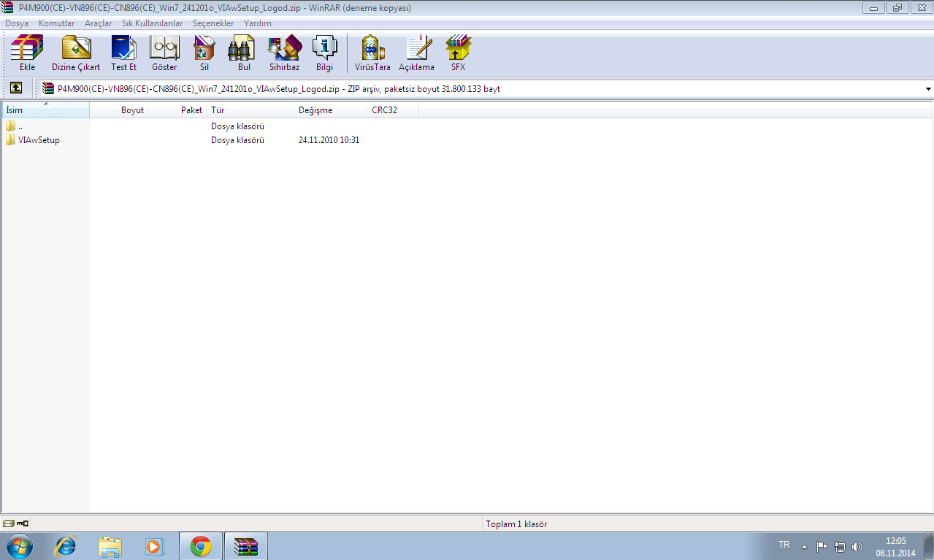This screenshot has width=934, height=560.
Task: Open Google Chrome from taskbar
Action: [x=201, y=546]
